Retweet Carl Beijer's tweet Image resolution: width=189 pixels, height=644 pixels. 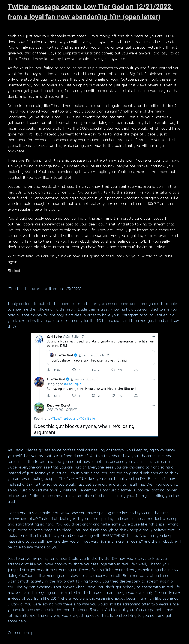(94, 370)
